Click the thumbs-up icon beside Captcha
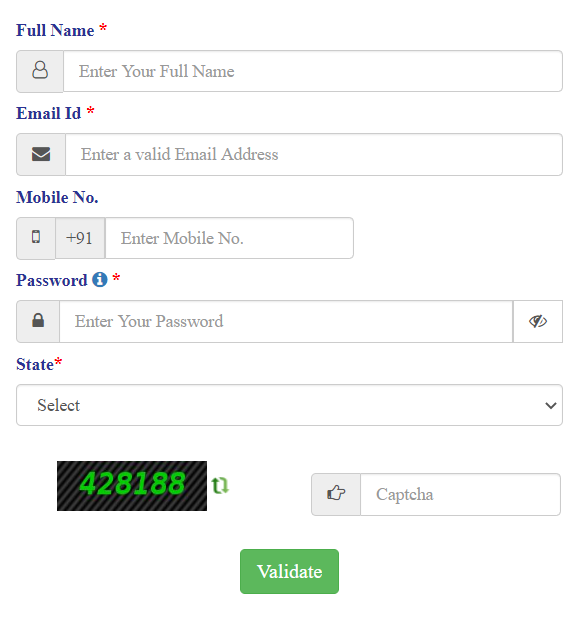The image size is (580, 618). point(336,493)
